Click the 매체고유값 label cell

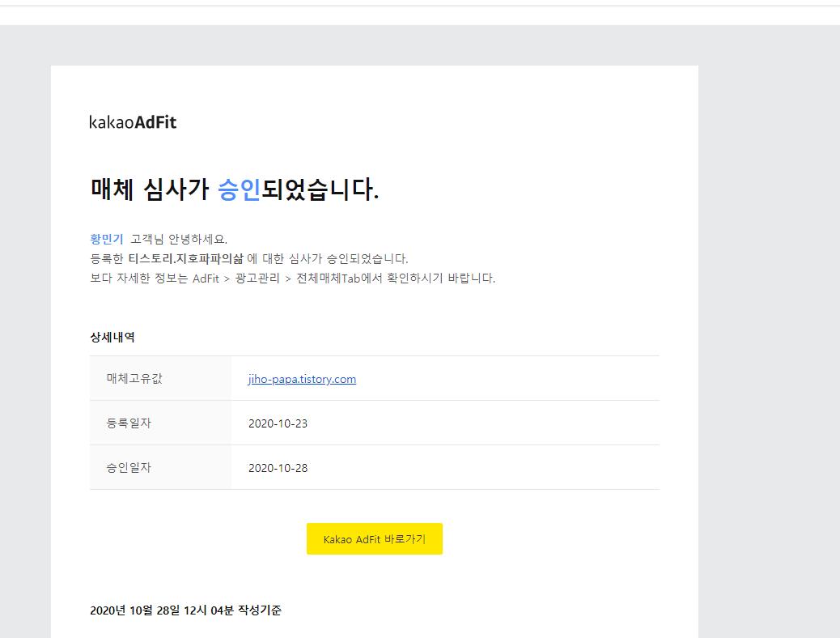[161, 379]
